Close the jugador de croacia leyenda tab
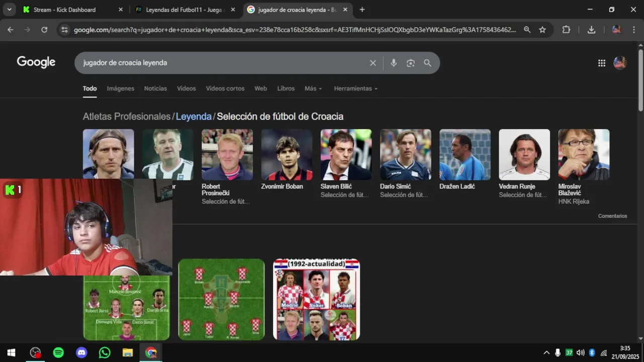Viewport: 644px width, 362px height. tap(346, 10)
